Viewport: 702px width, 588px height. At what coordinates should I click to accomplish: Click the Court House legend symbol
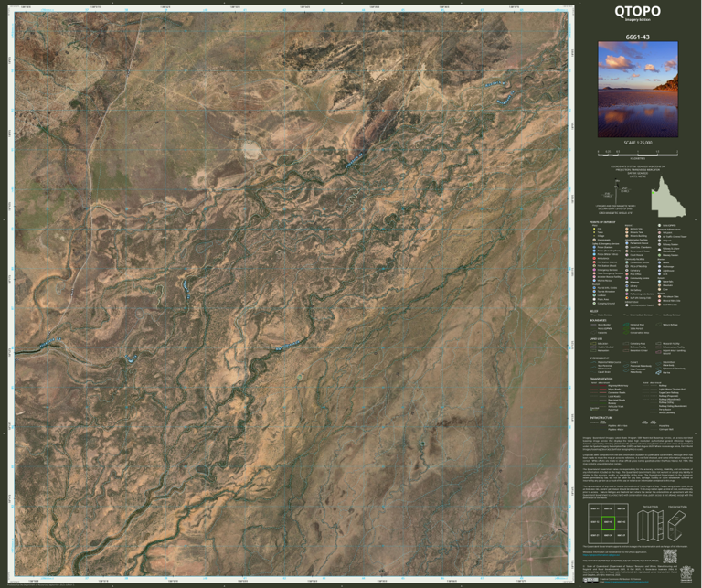[627, 255]
